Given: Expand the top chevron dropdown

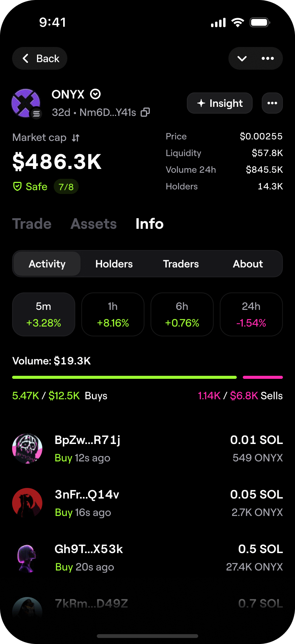Looking at the screenshot, I should click(x=242, y=58).
